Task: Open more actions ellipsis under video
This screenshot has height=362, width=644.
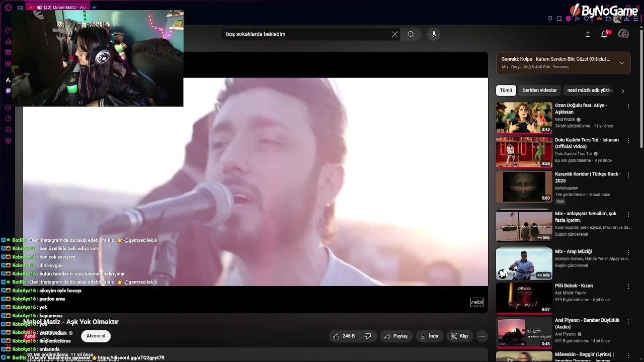Action: click(482, 336)
